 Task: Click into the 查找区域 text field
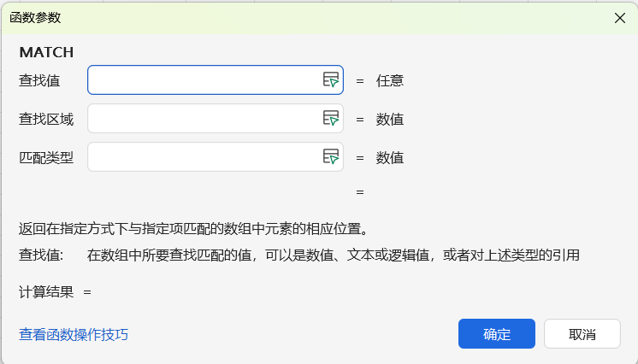204,119
